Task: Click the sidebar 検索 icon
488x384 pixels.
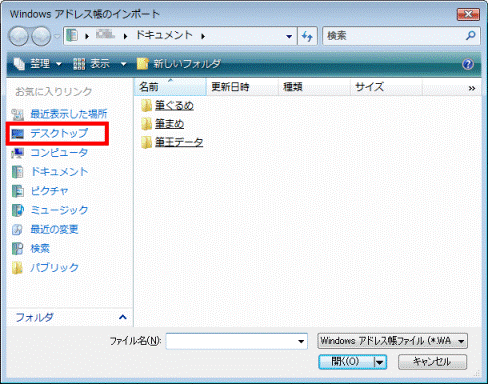Action: pyautogui.click(x=17, y=249)
